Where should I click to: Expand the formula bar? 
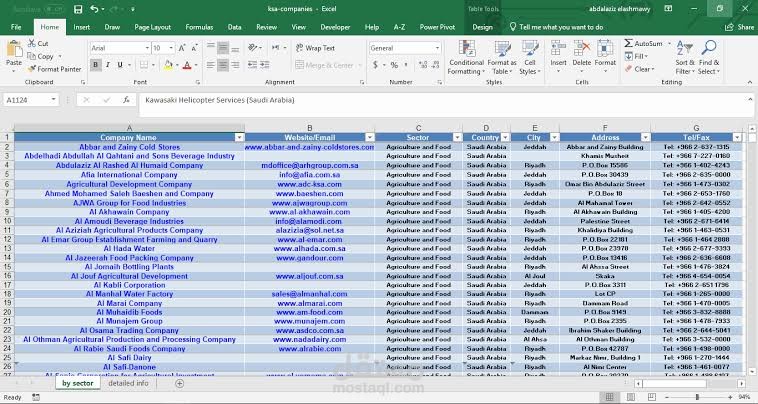pos(749,100)
